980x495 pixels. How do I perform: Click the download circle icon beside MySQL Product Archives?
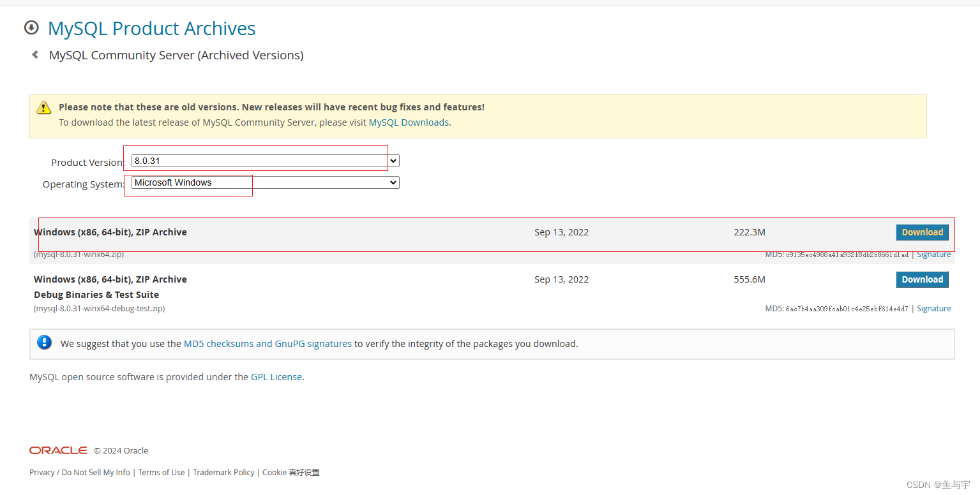pos(31,27)
